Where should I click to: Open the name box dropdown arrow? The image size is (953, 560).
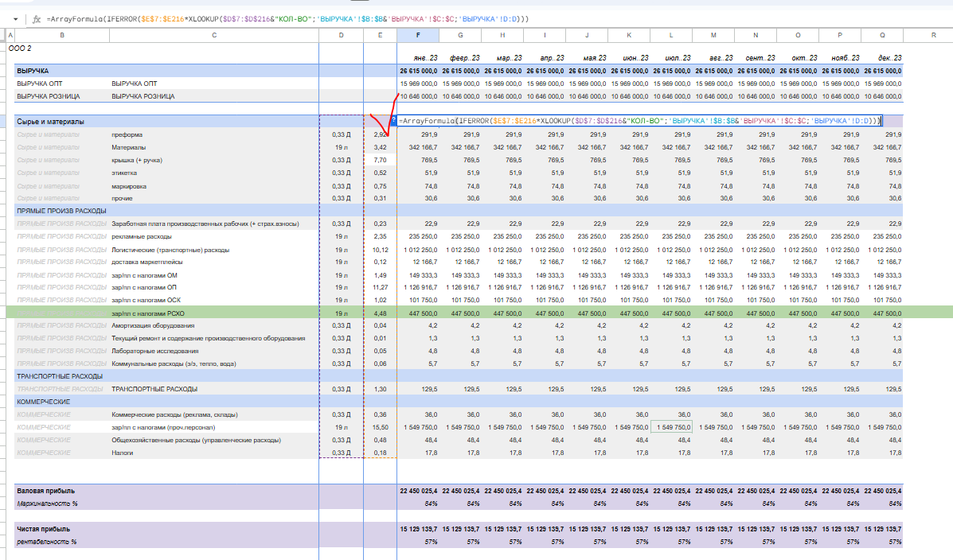pos(16,19)
